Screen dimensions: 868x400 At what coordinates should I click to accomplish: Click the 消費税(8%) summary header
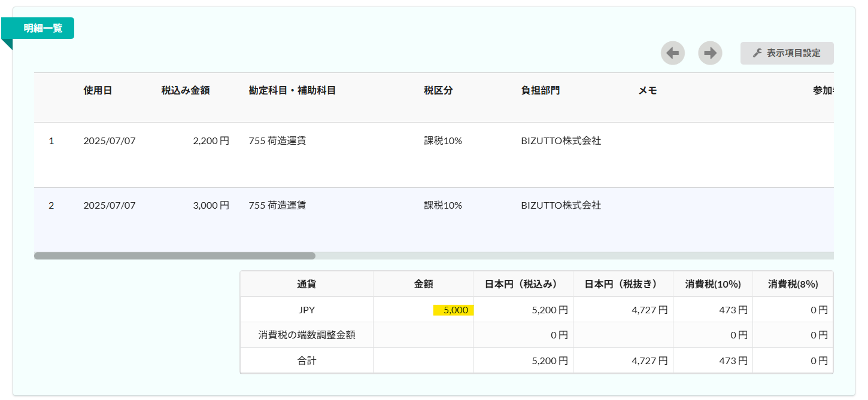coord(793,284)
